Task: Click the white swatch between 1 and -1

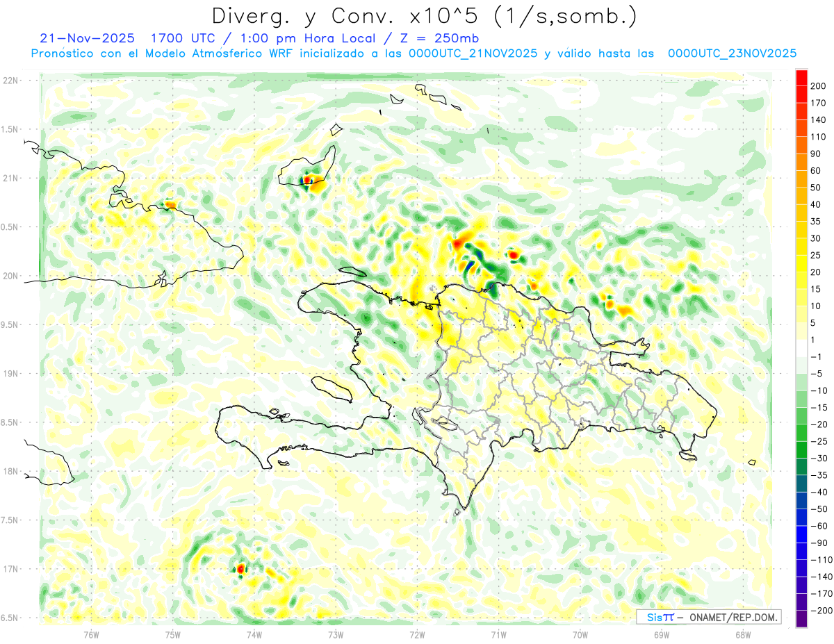Action: pos(801,348)
